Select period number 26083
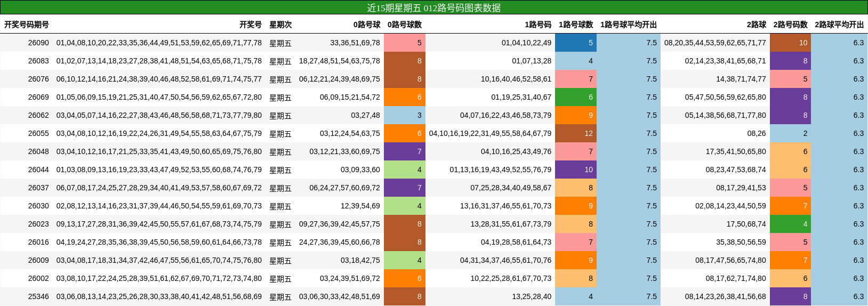The width and height of the screenshot is (868, 306). (x=38, y=61)
